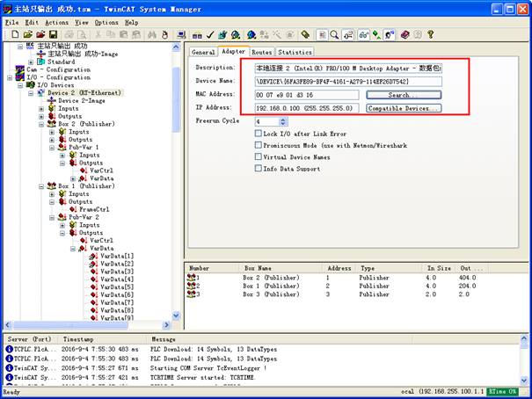The height and width of the screenshot is (399, 532).
Task: Click the MAC Address input field
Action: click(x=307, y=95)
